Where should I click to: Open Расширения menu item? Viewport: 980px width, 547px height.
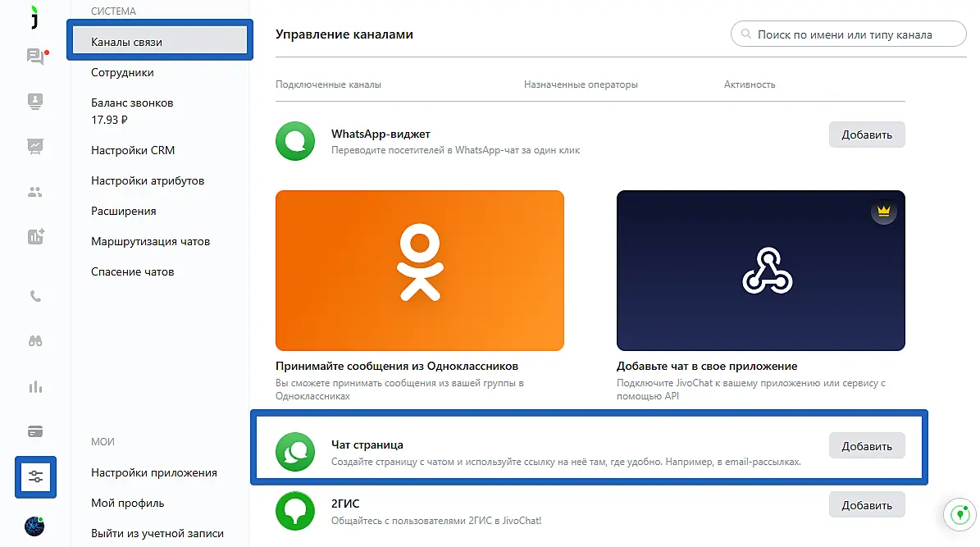point(124,212)
